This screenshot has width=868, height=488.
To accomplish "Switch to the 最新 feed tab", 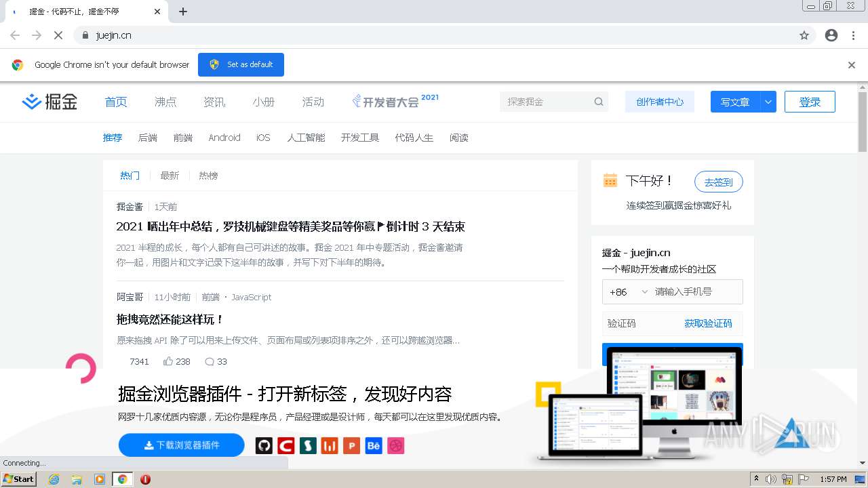I will click(x=170, y=176).
